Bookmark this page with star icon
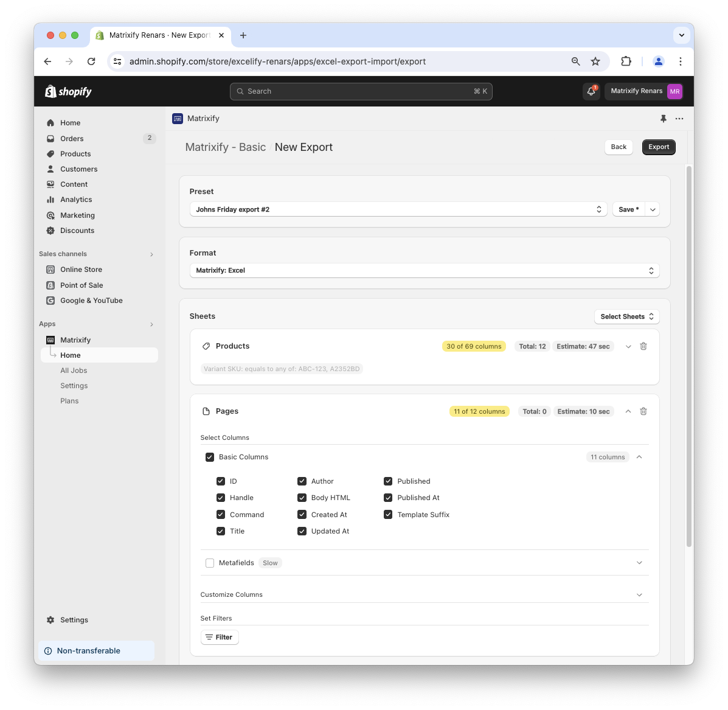This screenshot has height=710, width=728. click(595, 61)
